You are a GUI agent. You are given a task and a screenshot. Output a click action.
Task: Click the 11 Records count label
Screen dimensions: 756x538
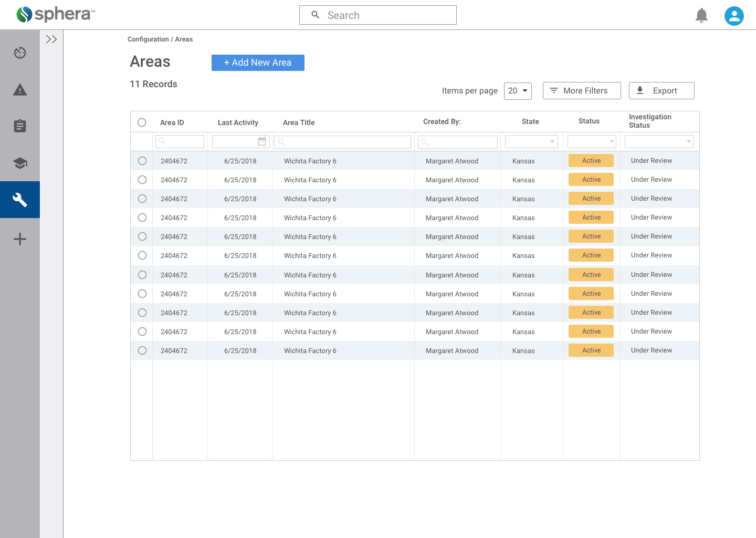pos(153,84)
